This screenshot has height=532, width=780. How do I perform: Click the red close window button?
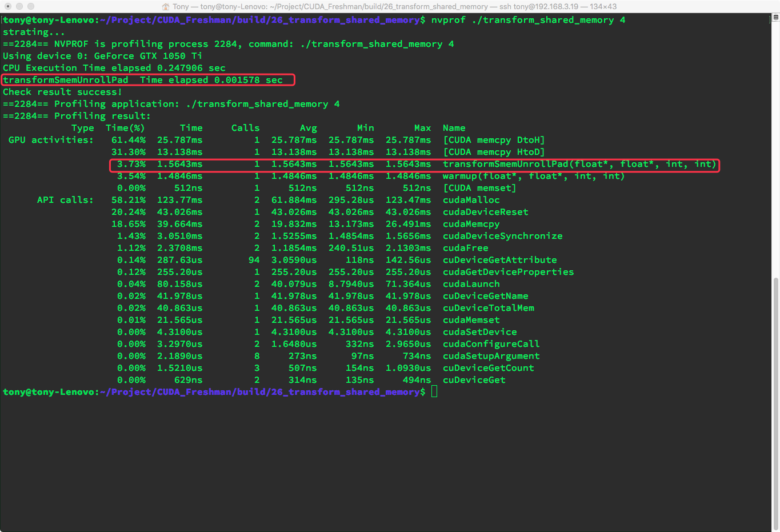pyautogui.click(x=8, y=6)
